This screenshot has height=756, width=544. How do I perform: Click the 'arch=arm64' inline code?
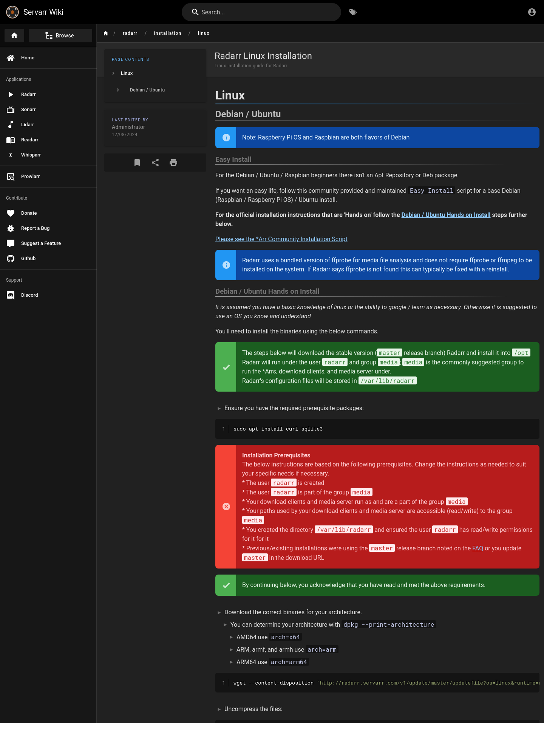click(x=289, y=662)
